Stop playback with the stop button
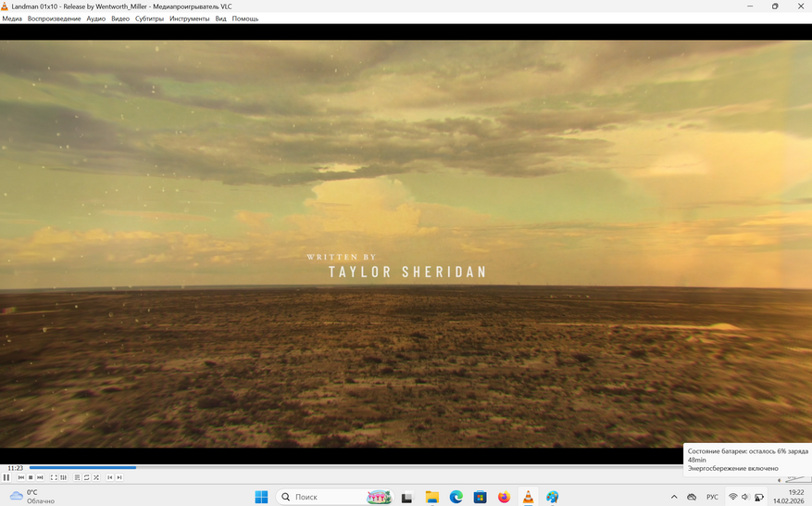Screen dimensions: 812x506 [x=31, y=477]
